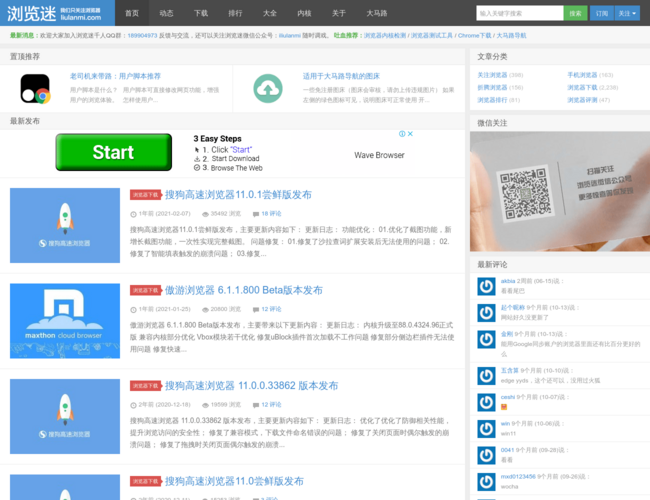Viewport: 650px width, 500px height.
Task: Open Chrome下载 link
Action: click(x=474, y=36)
